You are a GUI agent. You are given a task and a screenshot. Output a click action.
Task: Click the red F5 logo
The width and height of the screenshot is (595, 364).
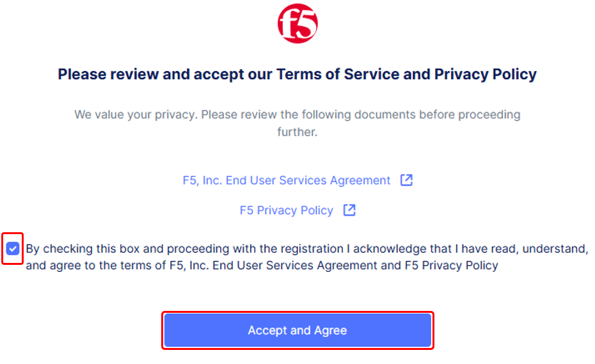(297, 24)
